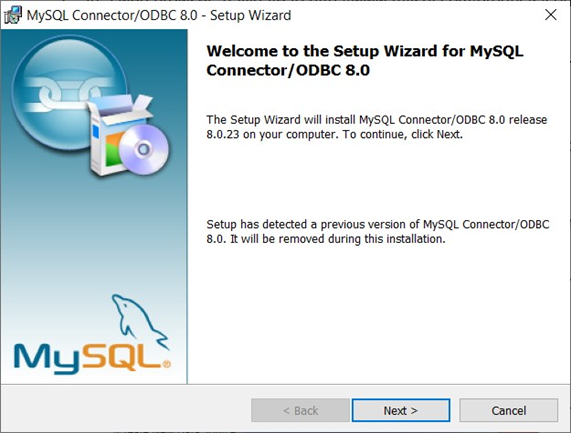Screen dimensions: 571x433
Task: Click the release number 8.0.23 in the text
Action: [223, 134]
